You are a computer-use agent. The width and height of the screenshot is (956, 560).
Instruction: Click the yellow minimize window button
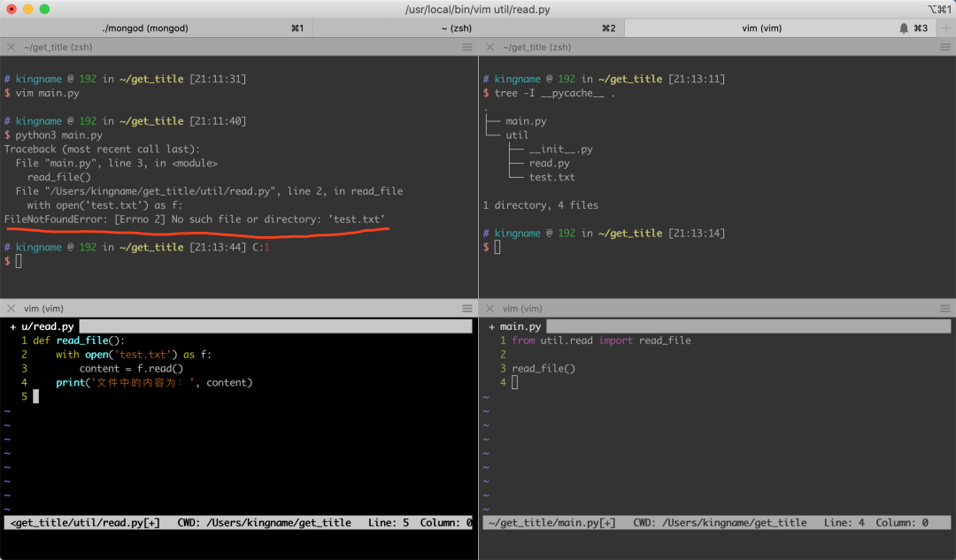[28, 9]
